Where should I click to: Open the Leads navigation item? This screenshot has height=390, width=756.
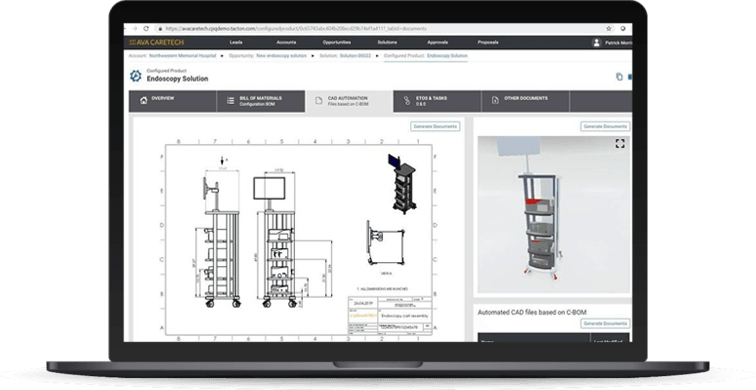(x=236, y=42)
